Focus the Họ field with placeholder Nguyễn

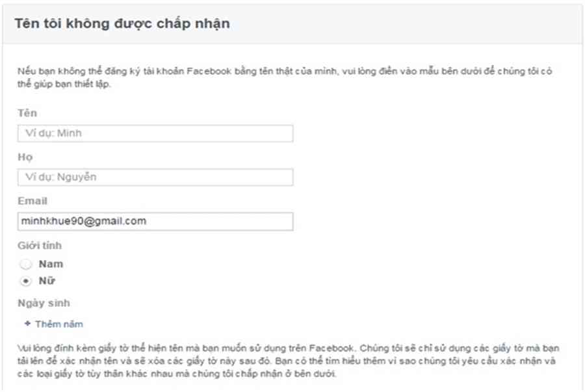click(x=155, y=177)
